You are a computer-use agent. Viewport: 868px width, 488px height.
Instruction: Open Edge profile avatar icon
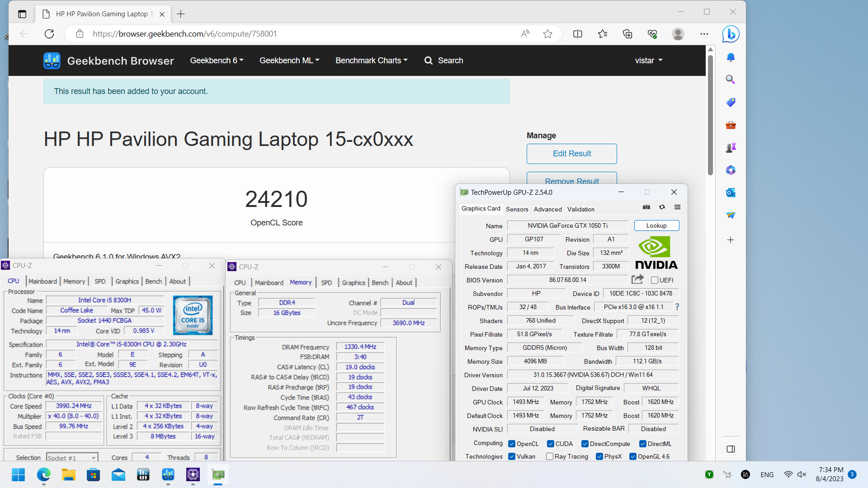678,34
